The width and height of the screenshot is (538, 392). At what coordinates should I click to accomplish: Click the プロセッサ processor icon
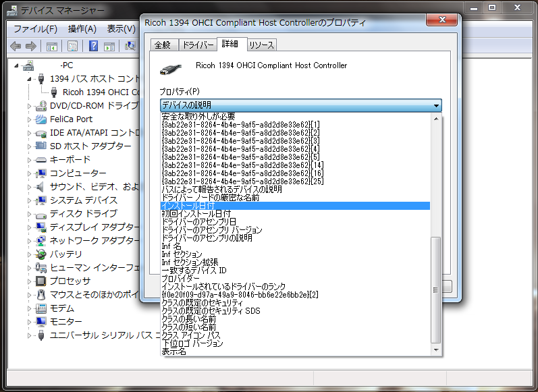41,281
